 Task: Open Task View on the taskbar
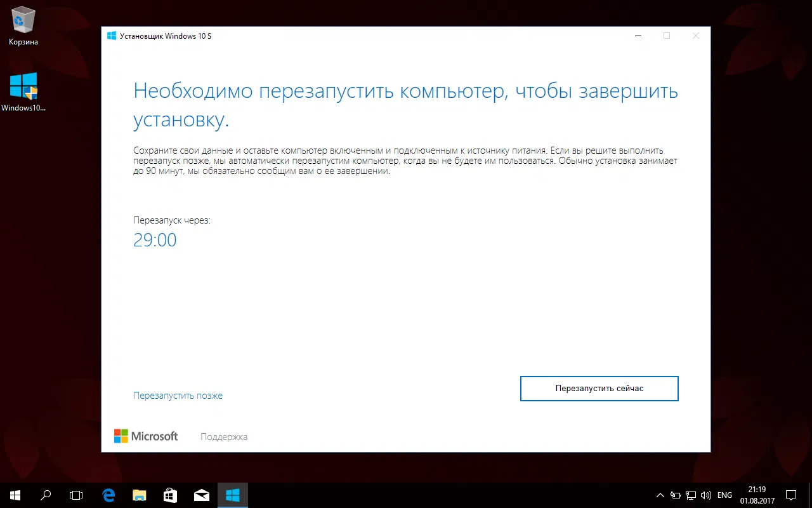click(x=76, y=495)
